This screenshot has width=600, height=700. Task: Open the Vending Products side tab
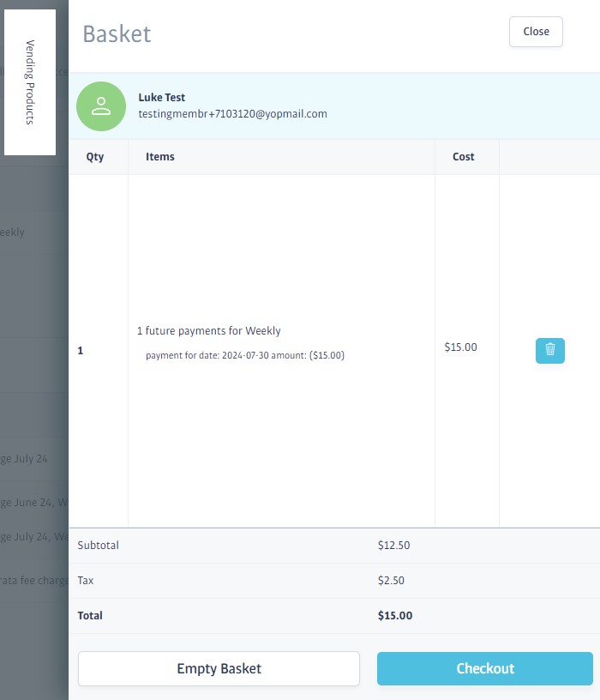coord(30,82)
